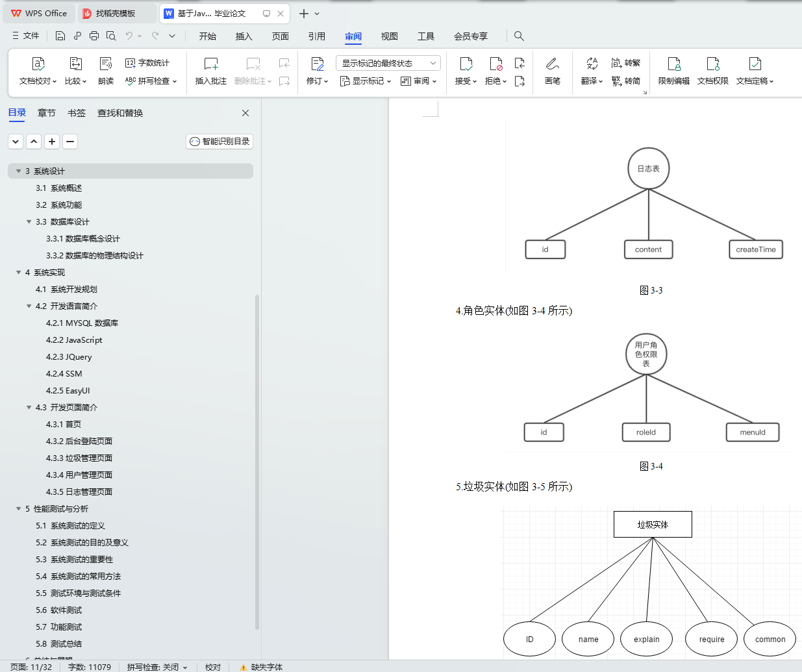Click the 文档校对 document proofreading icon
The width and height of the screenshot is (802, 672).
(x=38, y=64)
